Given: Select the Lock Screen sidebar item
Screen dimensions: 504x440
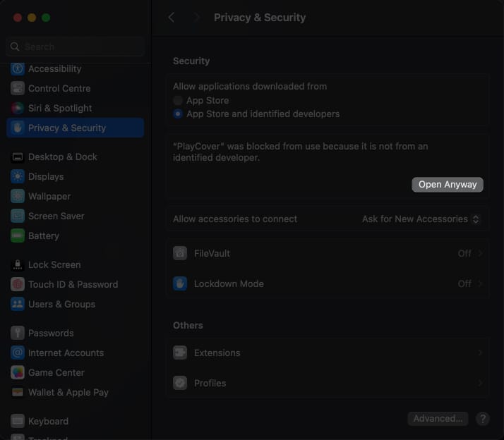Looking at the screenshot, I should (x=76, y=264).
